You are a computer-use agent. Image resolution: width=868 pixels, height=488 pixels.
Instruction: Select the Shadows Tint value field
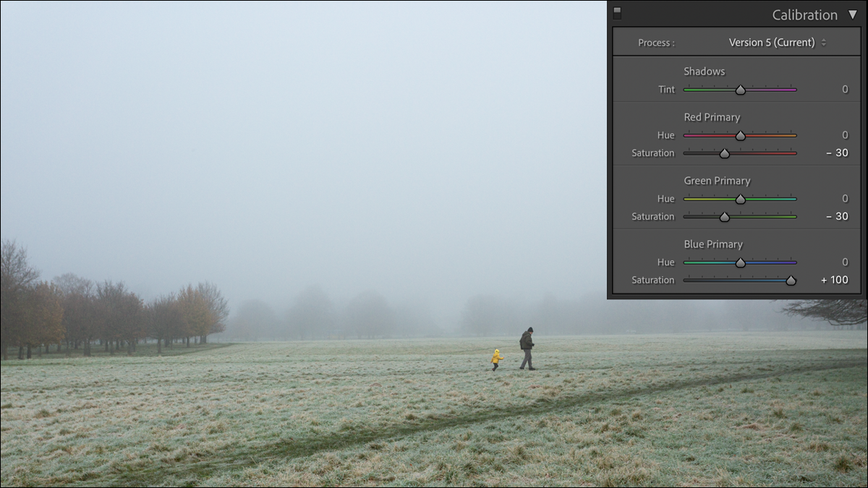[x=844, y=90]
